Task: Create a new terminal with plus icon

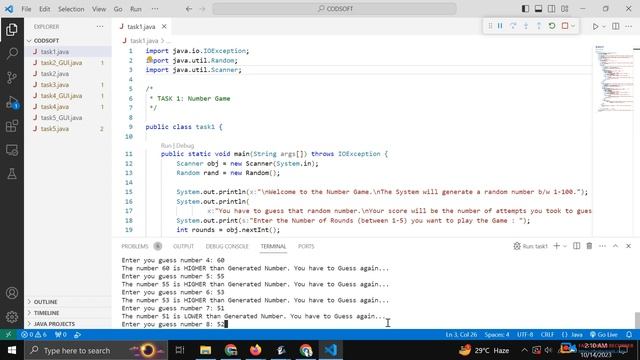Action: point(556,246)
